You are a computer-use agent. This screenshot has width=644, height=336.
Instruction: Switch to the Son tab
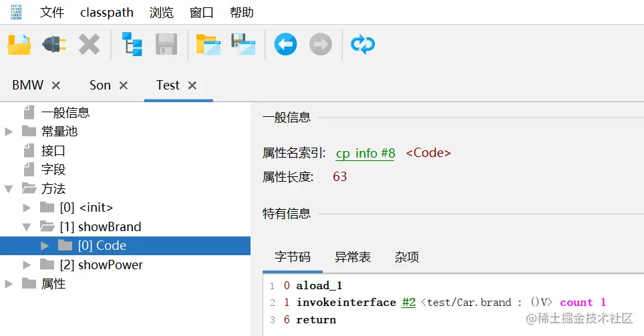tap(100, 85)
